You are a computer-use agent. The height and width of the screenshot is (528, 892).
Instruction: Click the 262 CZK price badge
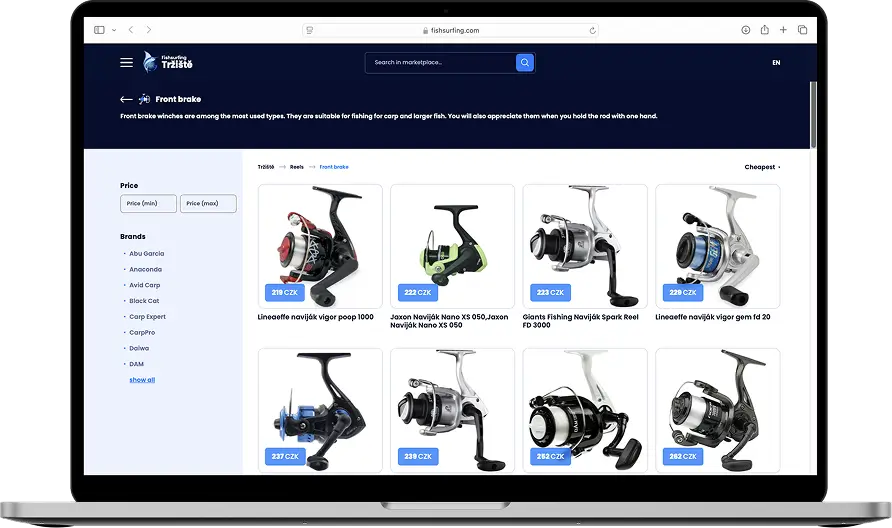pos(683,456)
